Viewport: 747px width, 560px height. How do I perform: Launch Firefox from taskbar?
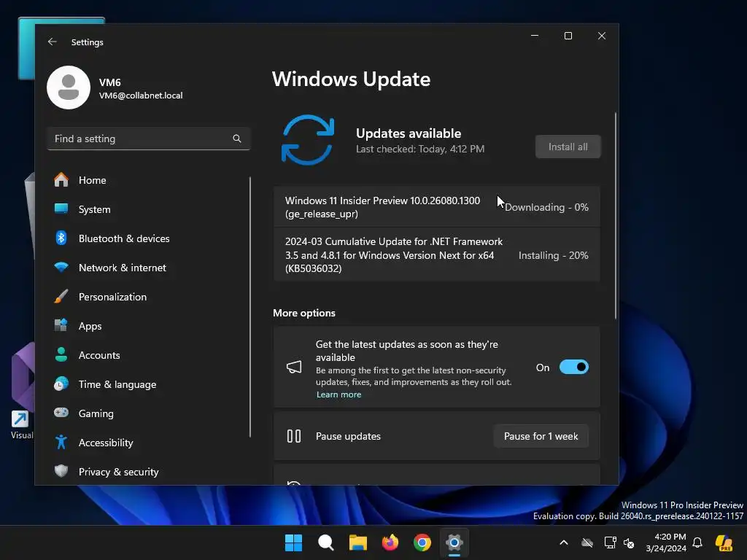click(x=390, y=542)
